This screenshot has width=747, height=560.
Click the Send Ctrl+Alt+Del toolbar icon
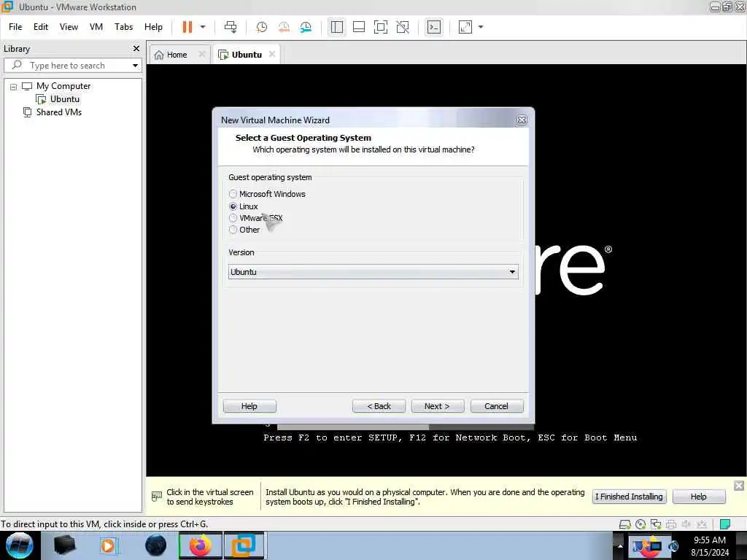[231, 27]
